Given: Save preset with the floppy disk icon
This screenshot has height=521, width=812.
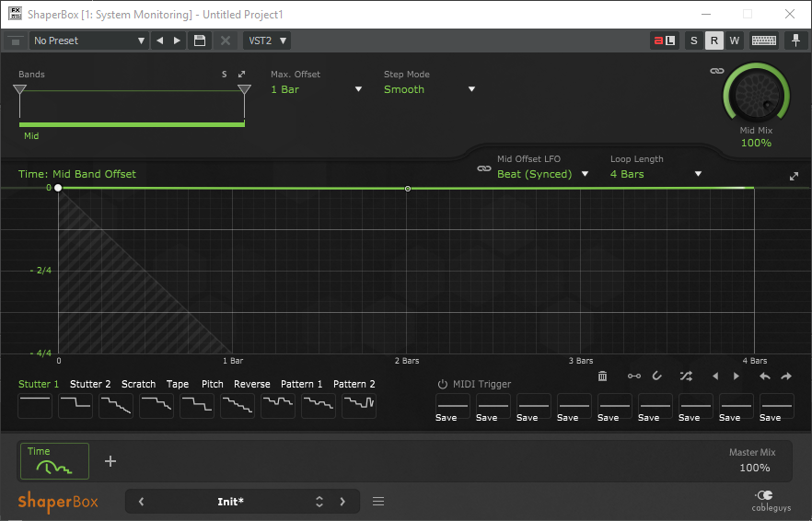Looking at the screenshot, I should (x=200, y=41).
